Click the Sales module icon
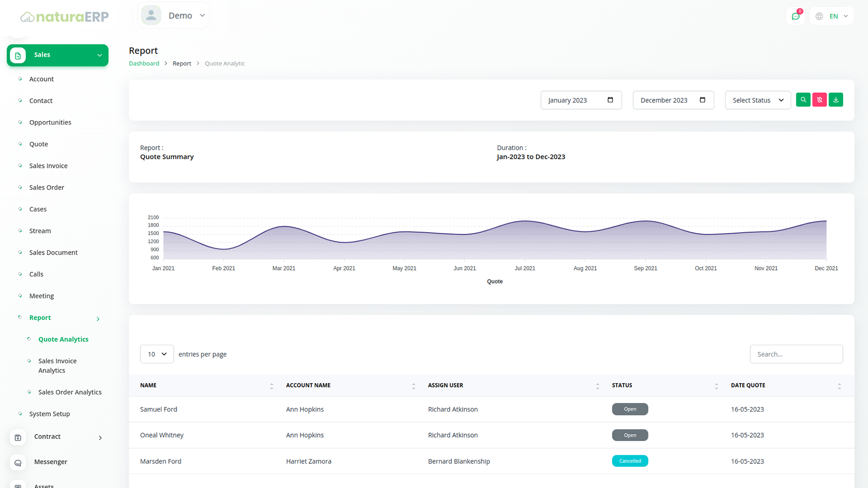Screen dimensions: 868x488 (x=18, y=55)
